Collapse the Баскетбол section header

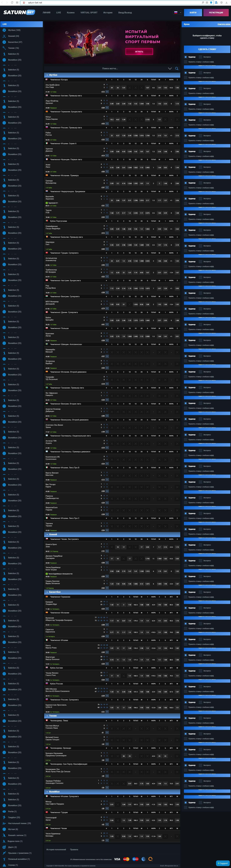(x=112, y=592)
